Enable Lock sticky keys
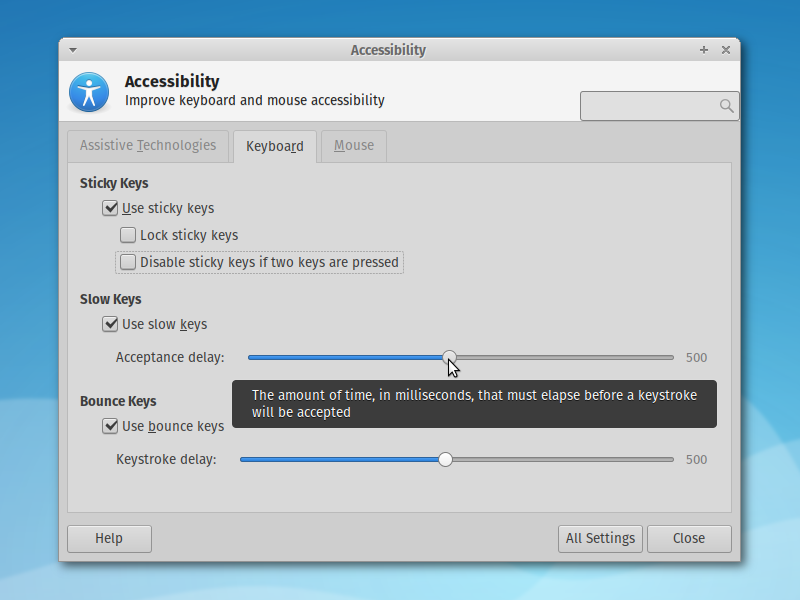Image resolution: width=800 pixels, height=600 pixels. 128,235
